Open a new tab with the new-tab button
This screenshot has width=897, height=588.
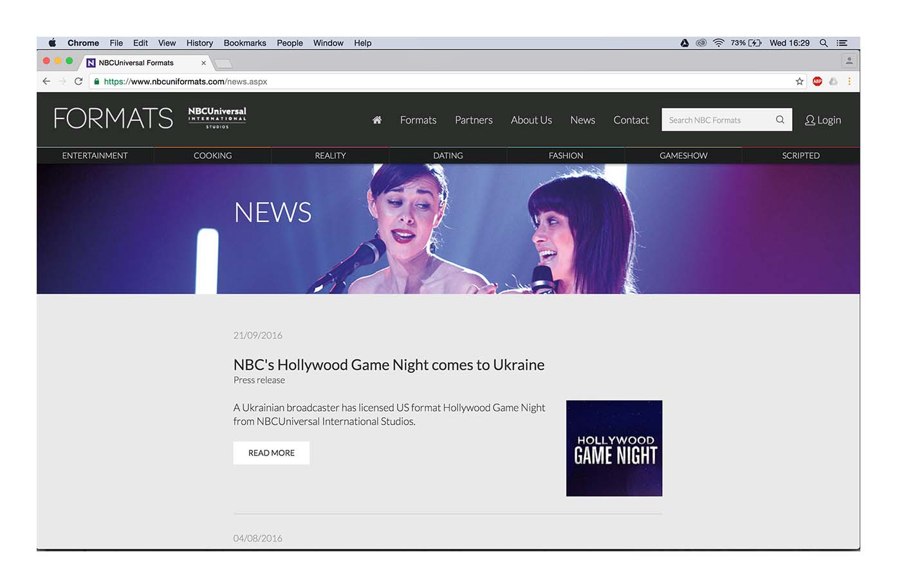point(223,63)
